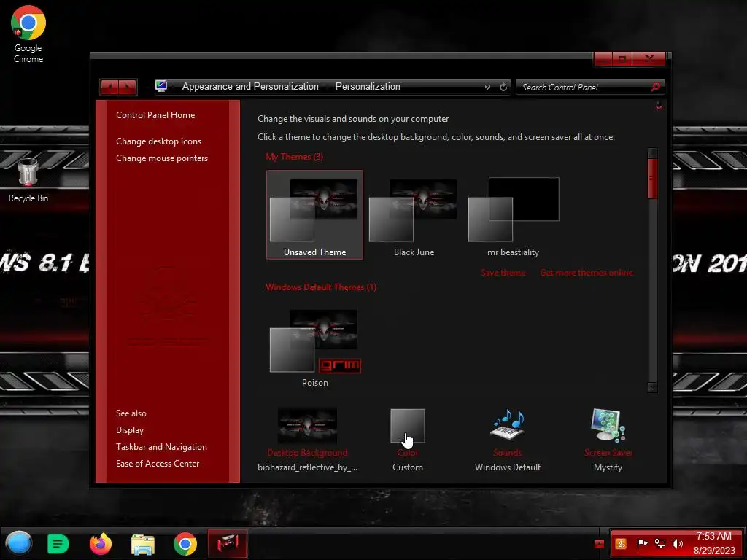
Task: Minimize the Personalization window
Action: 603,59
